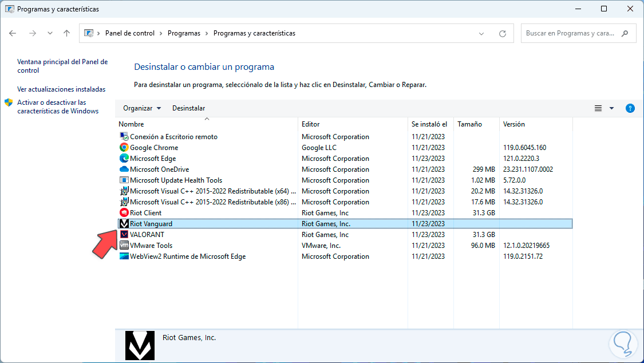Click the 96.0 MB size cell
The image size is (644, 363).
tap(483, 246)
